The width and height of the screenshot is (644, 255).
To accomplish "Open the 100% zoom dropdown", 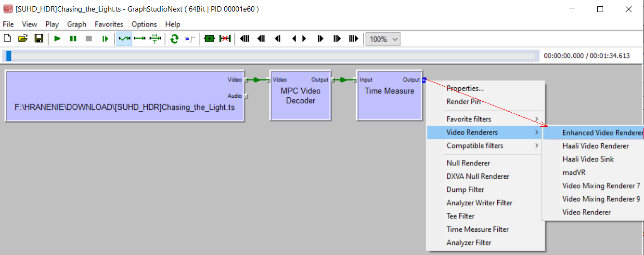I will tap(383, 39).
